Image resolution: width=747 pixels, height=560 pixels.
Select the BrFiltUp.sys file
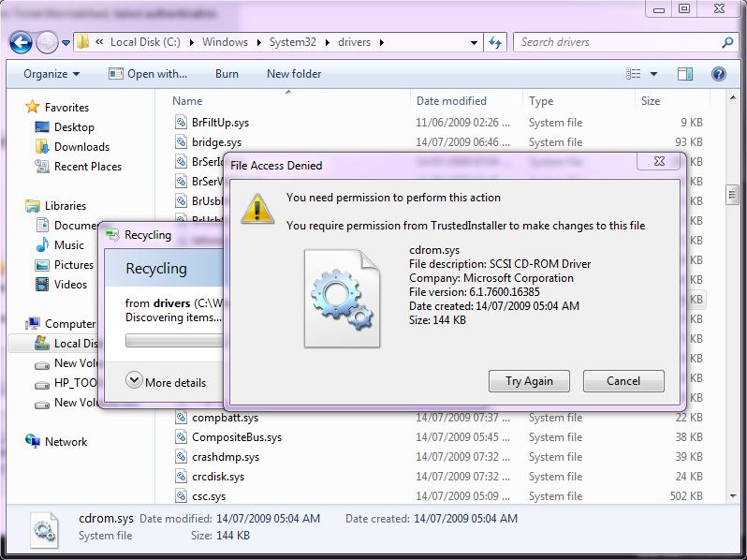click(220, 123)
